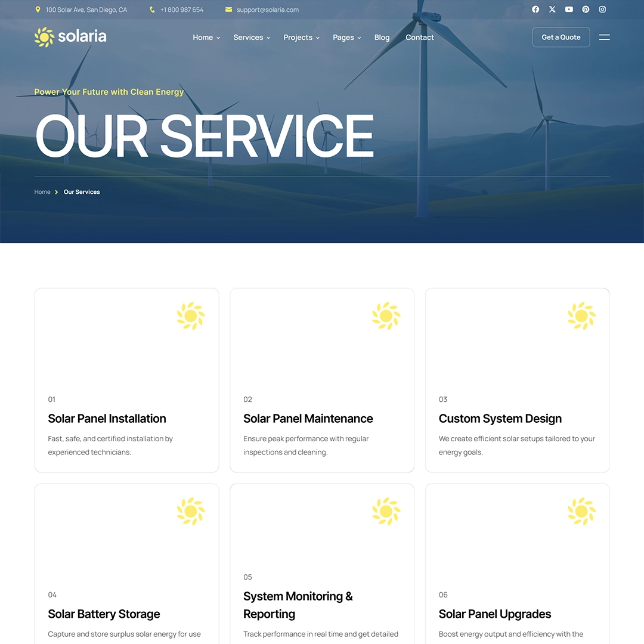Viewport: 644px width, 644px height.
Task: Click the location pin icon beside the address
Action: coord(38,10)
